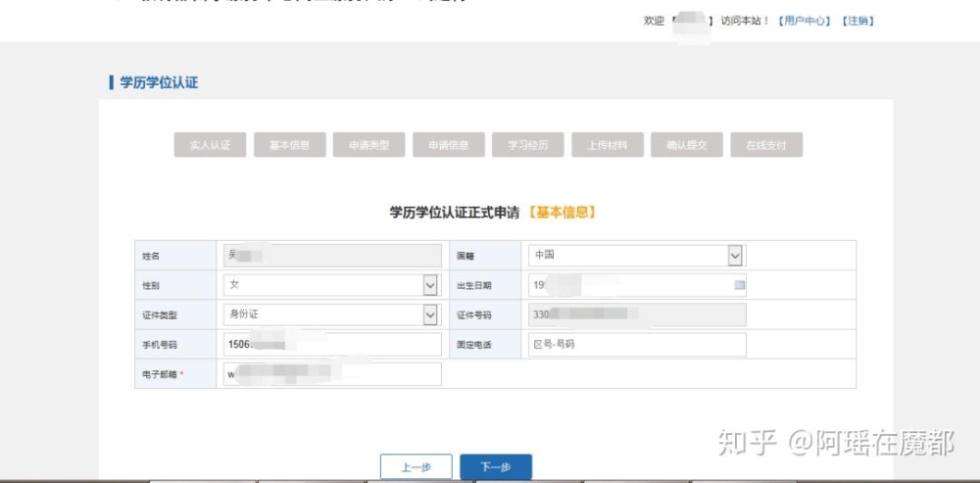Select the 基本信息 step tab

pyautogui.click(x=289, y=145)
